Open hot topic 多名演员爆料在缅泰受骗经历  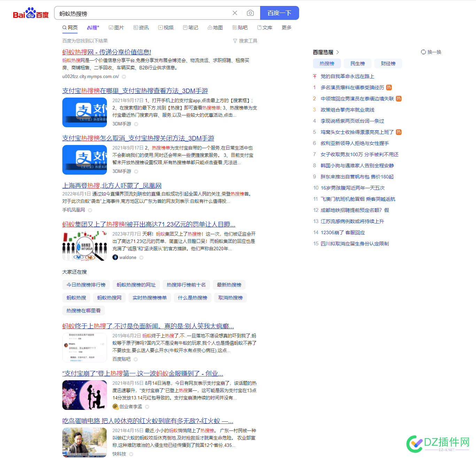tap(352, 87)
